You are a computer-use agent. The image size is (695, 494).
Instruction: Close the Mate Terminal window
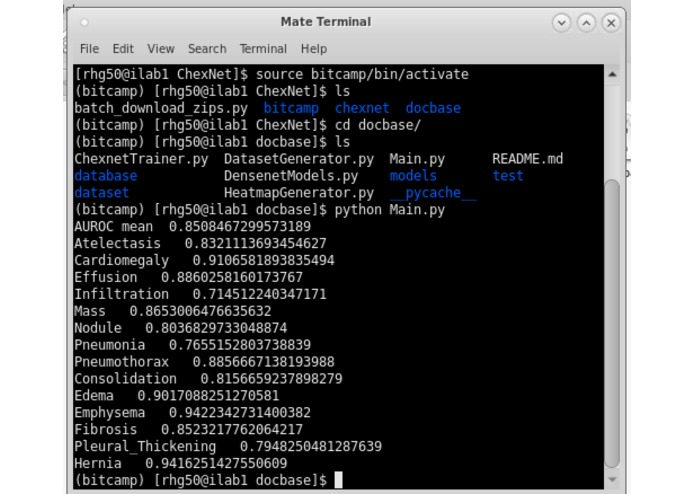point(611,22)
